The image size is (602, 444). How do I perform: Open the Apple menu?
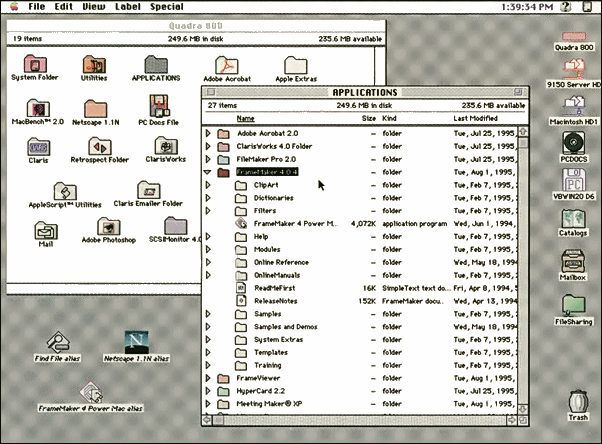pyautogui.click(x=14, y=6)
